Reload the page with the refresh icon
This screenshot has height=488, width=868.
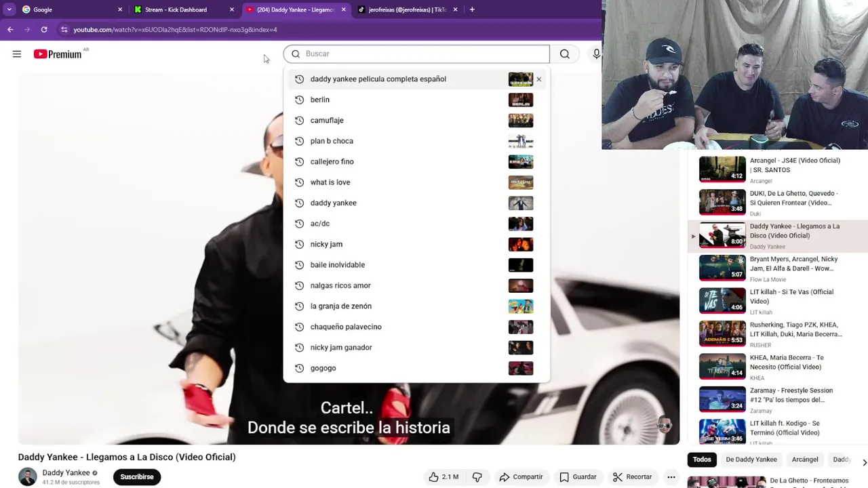pyautogui.click(x=44, y=30)
